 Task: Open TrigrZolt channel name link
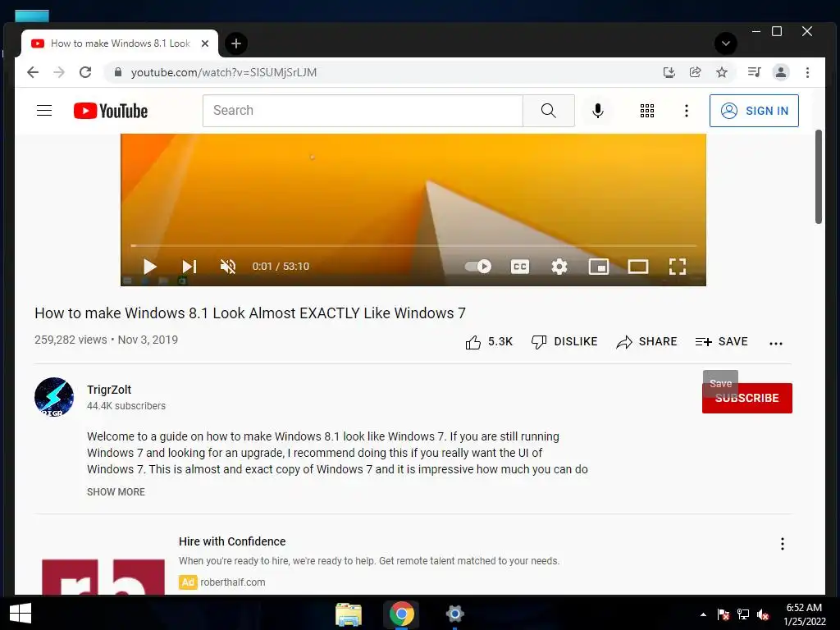(x=109, y=390)
